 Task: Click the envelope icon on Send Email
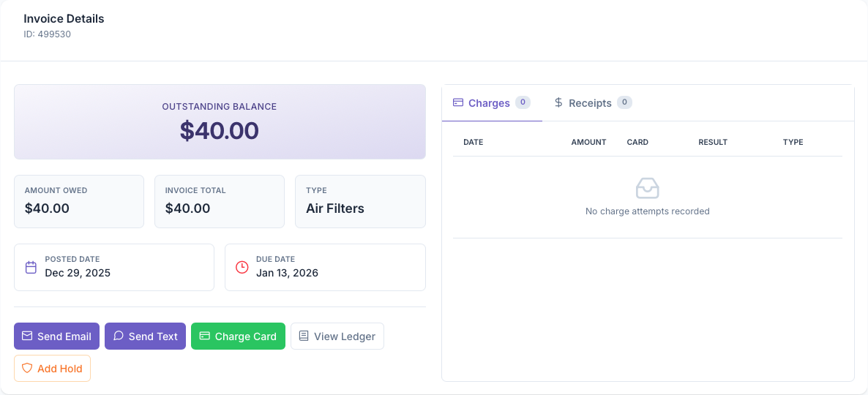click(27, 336)
